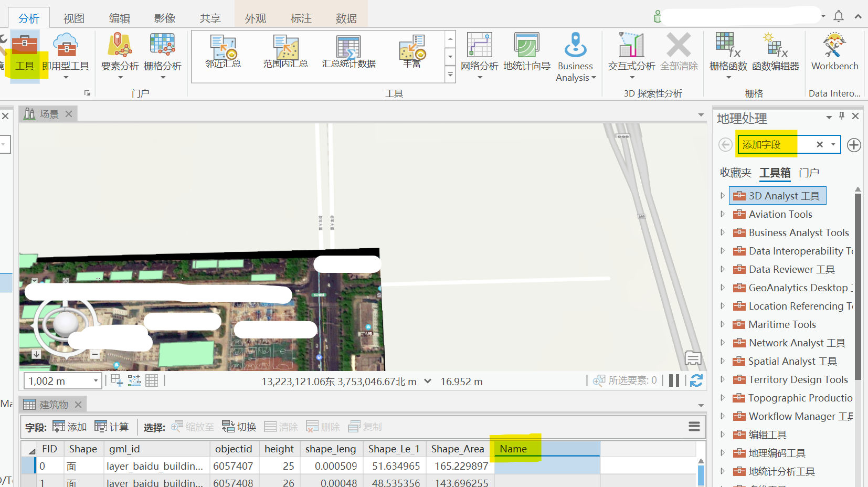
Task: Open the 要素分析 feature analysis menu
Action: tap(120, 56)
